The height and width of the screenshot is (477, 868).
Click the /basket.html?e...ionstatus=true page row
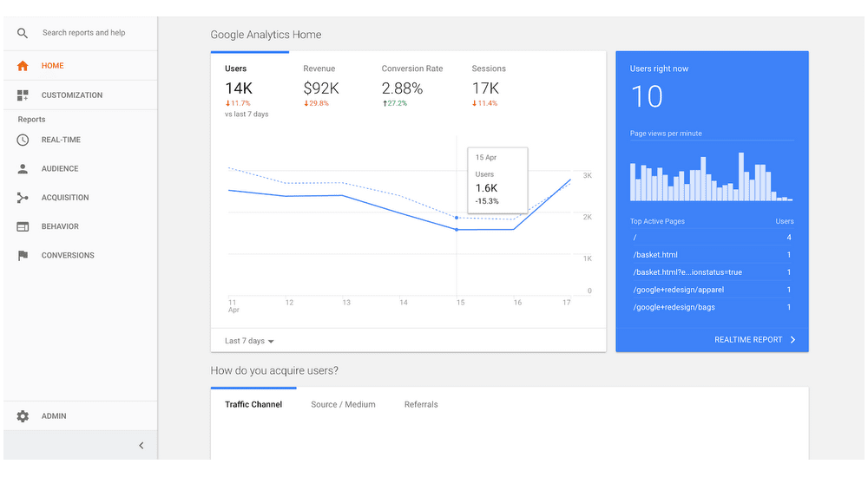point(712,272)
